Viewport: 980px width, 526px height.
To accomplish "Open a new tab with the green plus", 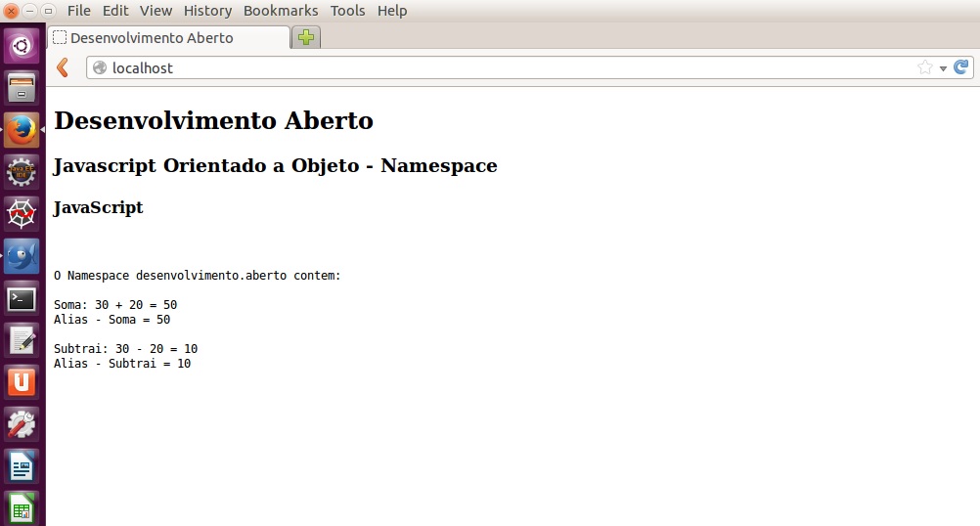I will pyautogui.click(x=306, y=38).
